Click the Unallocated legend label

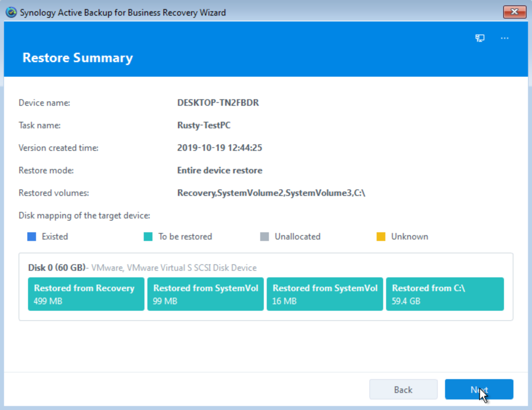298,237
